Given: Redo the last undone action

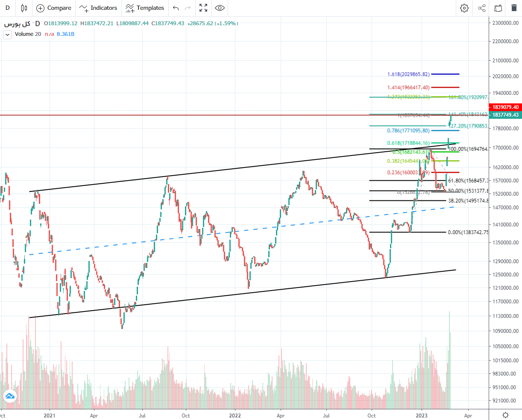Looking at the screenshot, I should (x=188, y=8).
